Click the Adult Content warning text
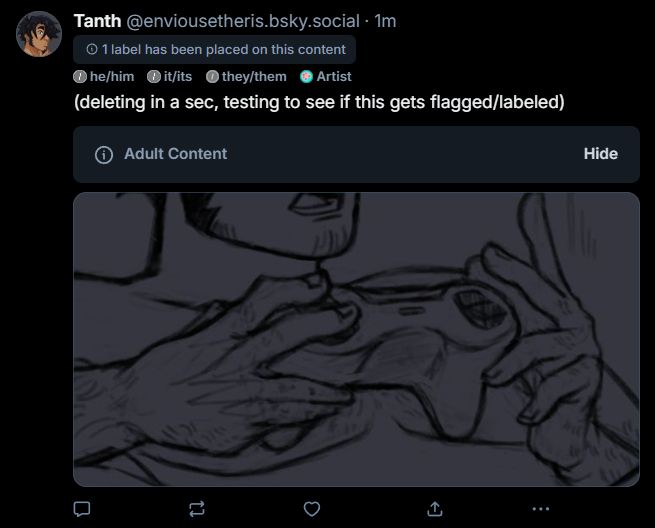Screen dimensions: 655x528 (175, 154)
